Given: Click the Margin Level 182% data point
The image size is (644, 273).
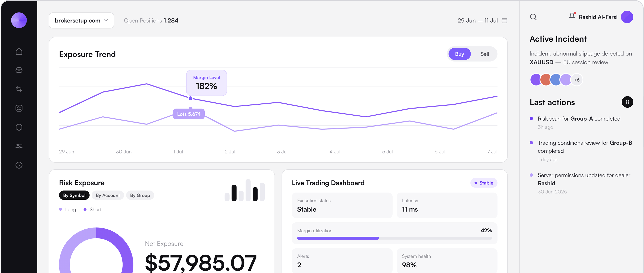Looking at the screenshot, I should point(190,98).
